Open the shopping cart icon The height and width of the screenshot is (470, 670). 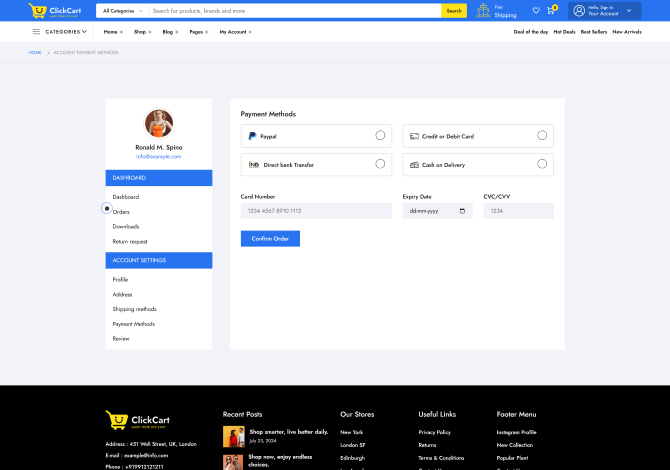point(550,11)
